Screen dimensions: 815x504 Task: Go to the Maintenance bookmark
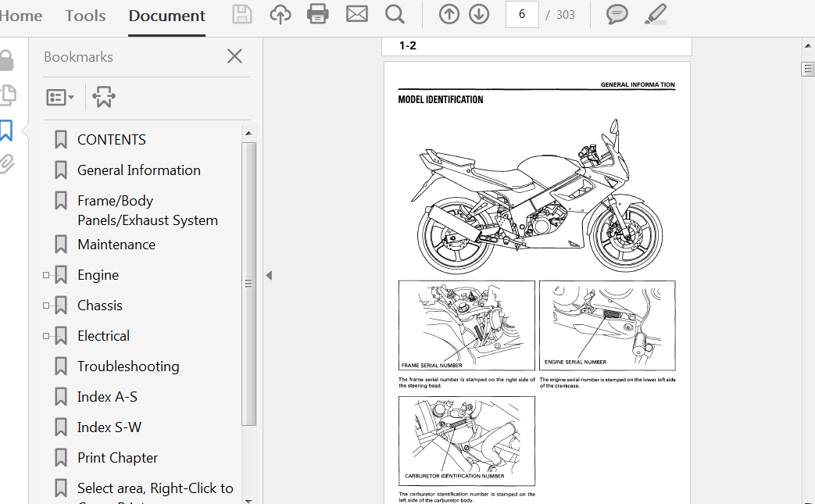coord(116,245)
